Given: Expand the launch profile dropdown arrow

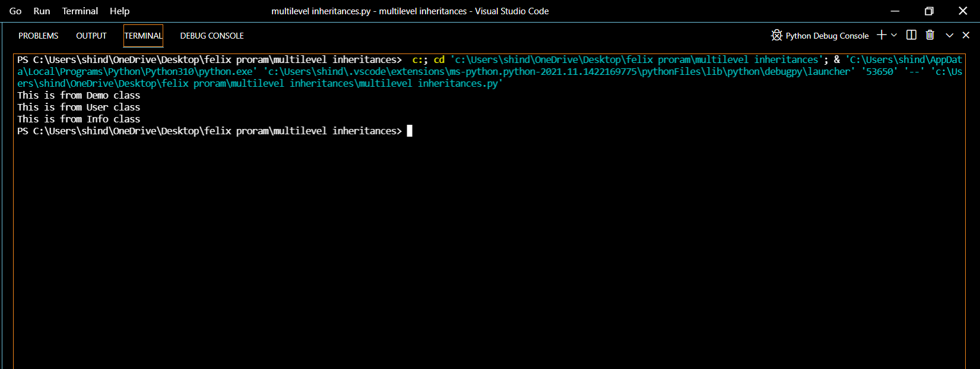Looking at the screenshot, I should pyautogui.click(x=894, y=35).
